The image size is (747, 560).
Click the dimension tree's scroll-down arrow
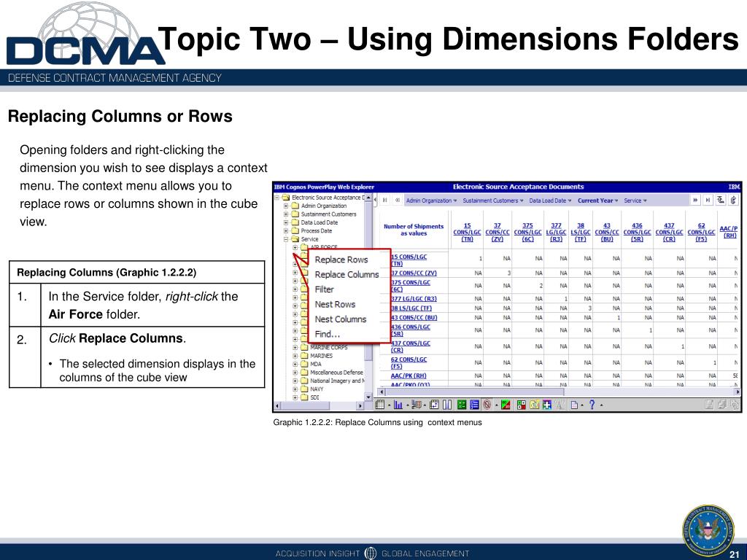pos(368,397)
